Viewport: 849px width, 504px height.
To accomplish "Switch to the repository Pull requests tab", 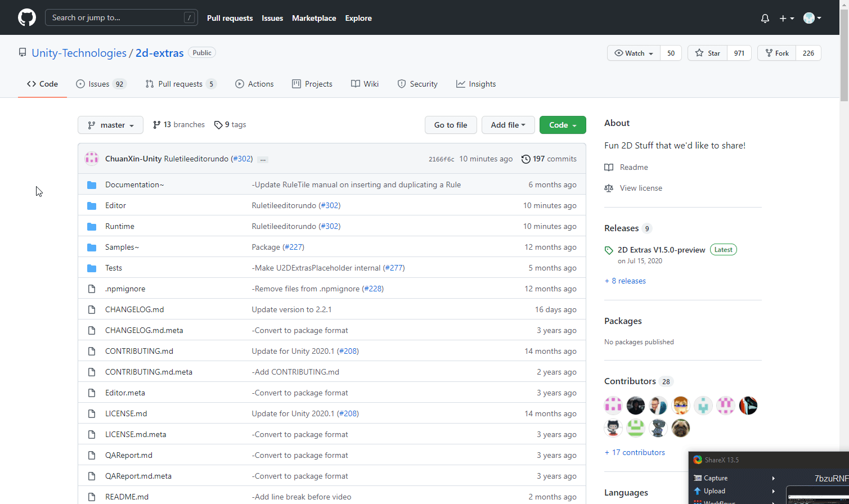I will [181, 84].
